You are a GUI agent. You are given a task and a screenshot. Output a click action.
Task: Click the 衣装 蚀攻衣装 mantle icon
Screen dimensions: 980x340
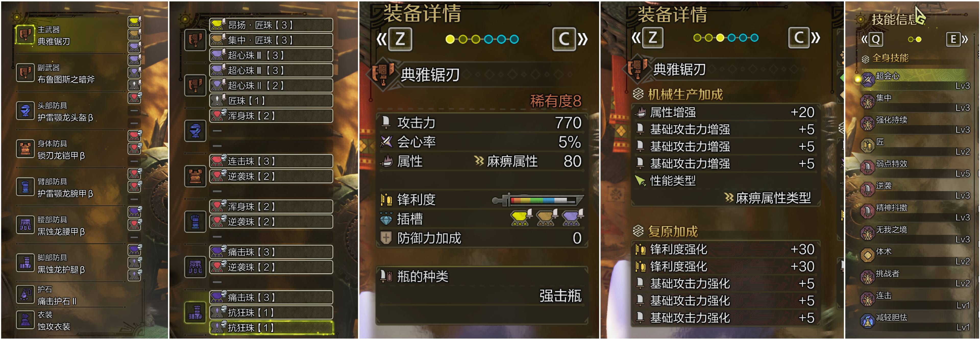[x=25, y=320]
